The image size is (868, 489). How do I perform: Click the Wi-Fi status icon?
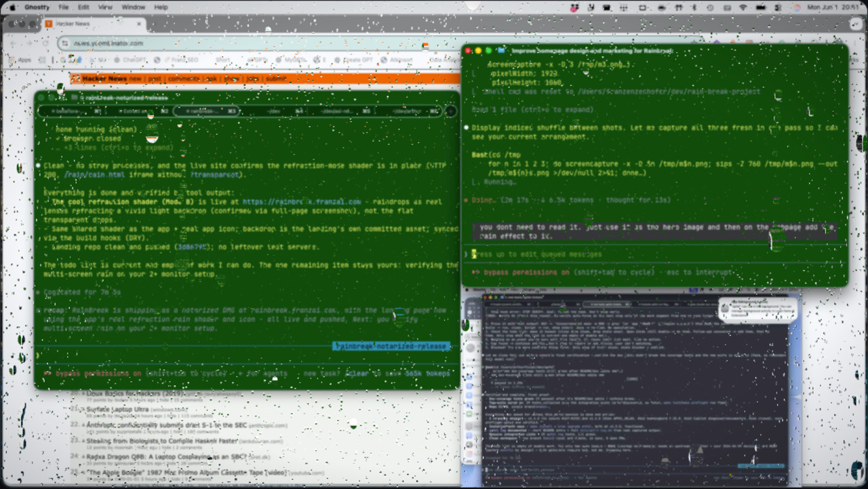743,7
